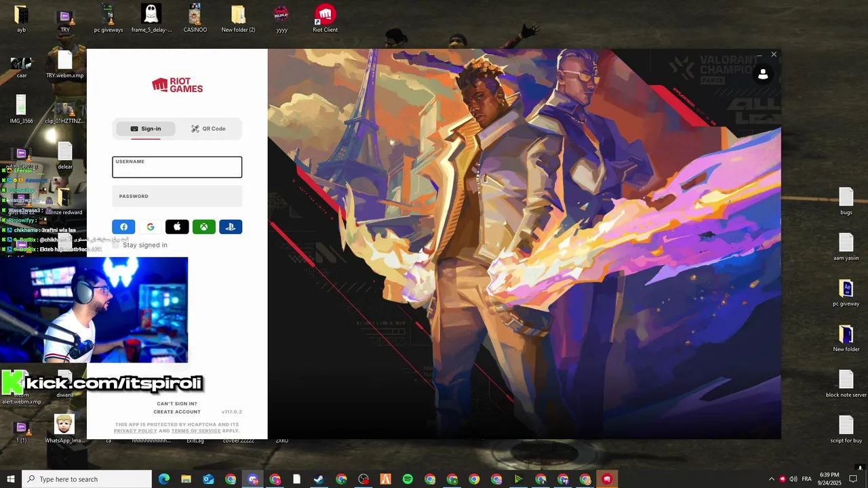Open Spotify from the taskbar
Viewport: 868px width, 488px height.
click(x=408, y=479)
